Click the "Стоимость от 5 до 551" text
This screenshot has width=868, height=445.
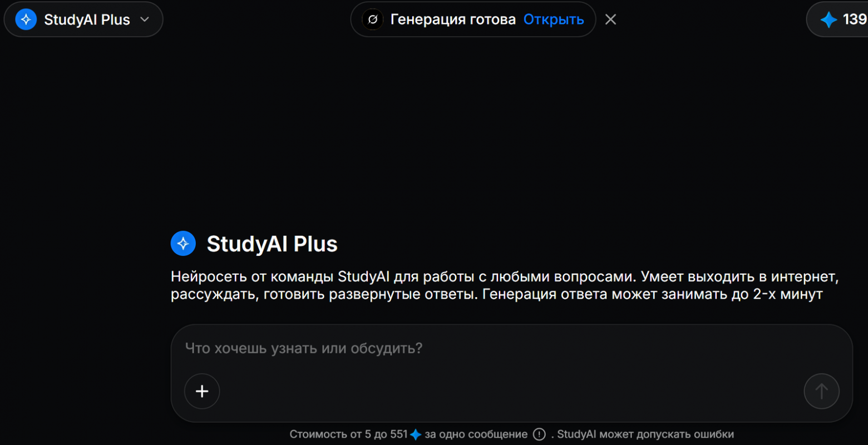349,434
